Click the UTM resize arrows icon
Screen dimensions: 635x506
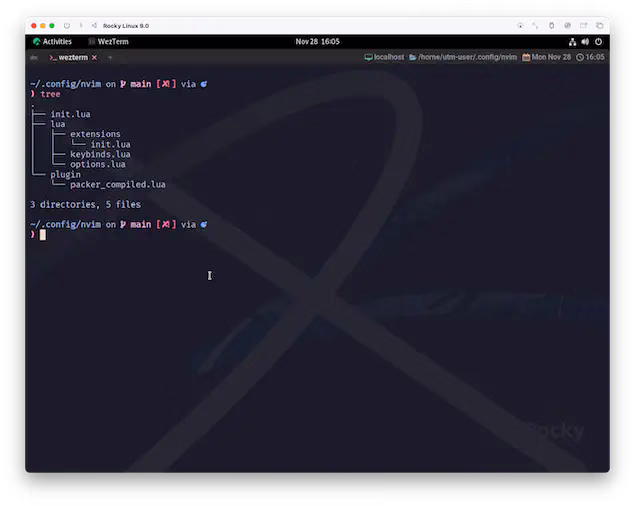[535, 26]
